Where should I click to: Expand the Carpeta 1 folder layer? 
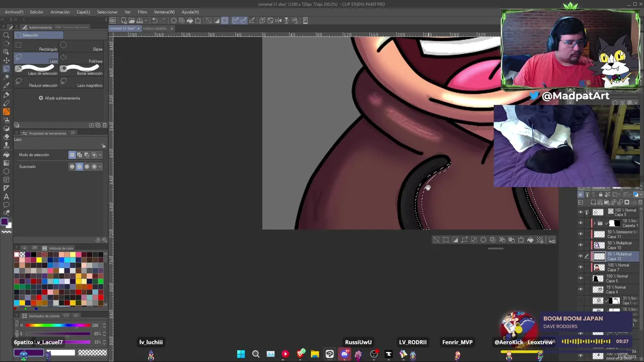tap(595, 223)
